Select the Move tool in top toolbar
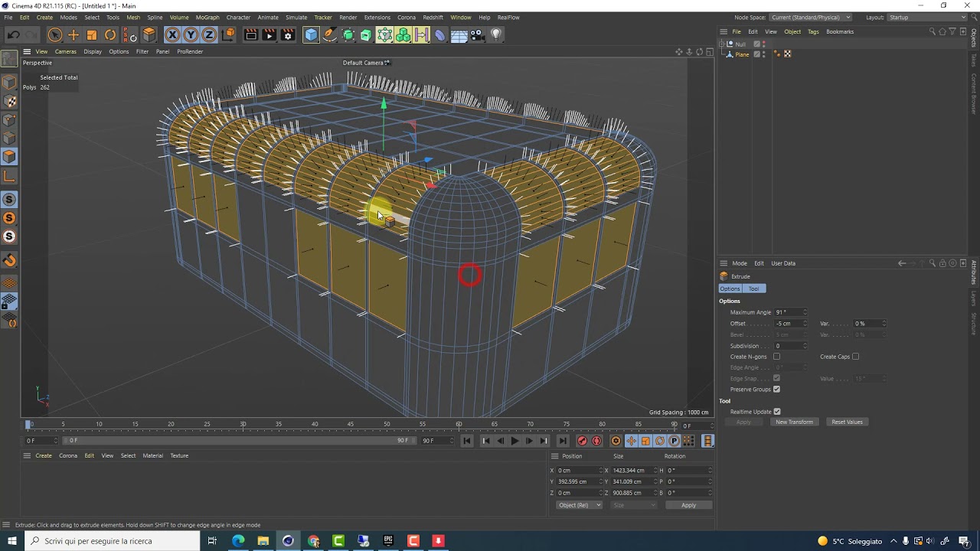The width and height of the screenshot is (980, 551). click(x=73, y=34)
